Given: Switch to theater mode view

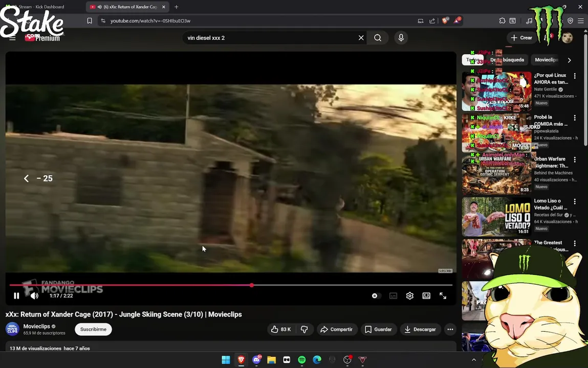Looking at the screenshot, I should 426,296.
